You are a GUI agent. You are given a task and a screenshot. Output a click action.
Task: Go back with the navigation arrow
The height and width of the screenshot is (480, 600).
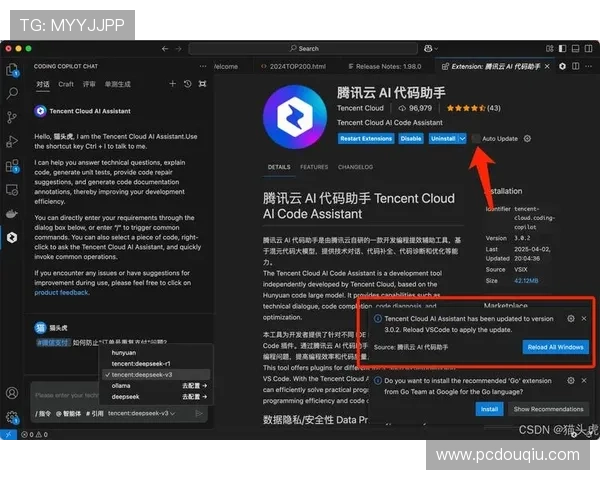(x=165, y=49)
